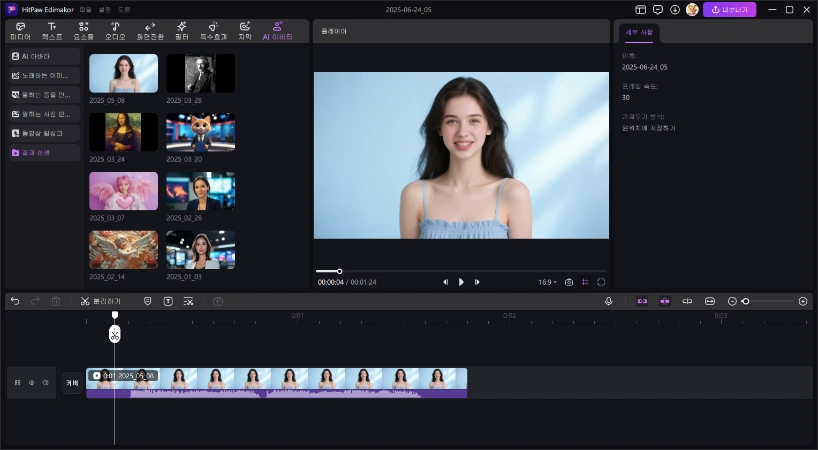Click the scissors on timeline playhead

pyautogui.click(x=115, y=334)
